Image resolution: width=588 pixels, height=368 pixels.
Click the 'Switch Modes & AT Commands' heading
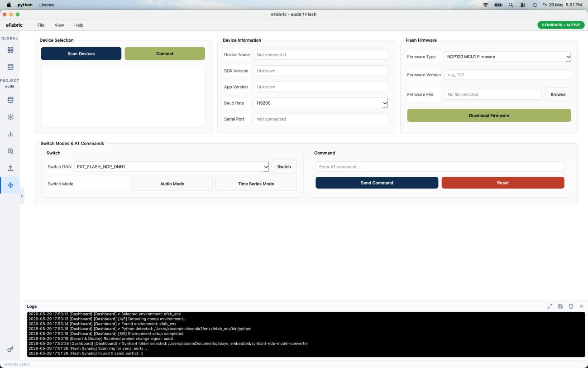tap(72, 143)
